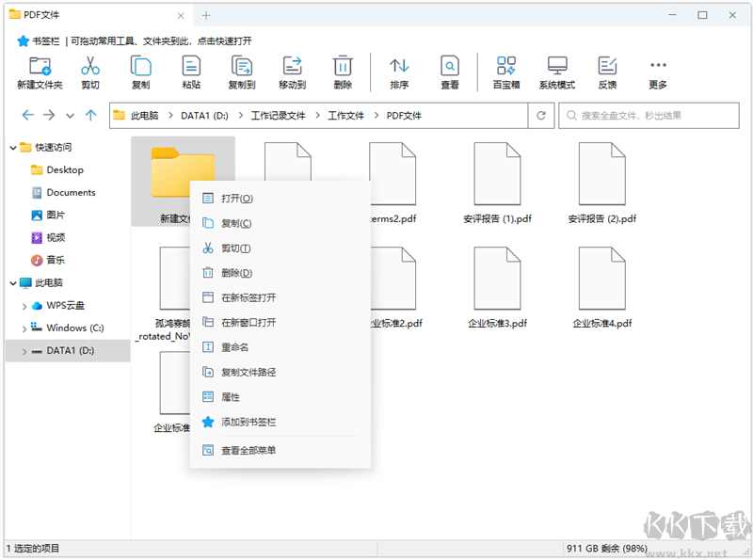Screen dimensions: 753x560
Task: Go up one level with the up arrow
Action: [91, 115]
